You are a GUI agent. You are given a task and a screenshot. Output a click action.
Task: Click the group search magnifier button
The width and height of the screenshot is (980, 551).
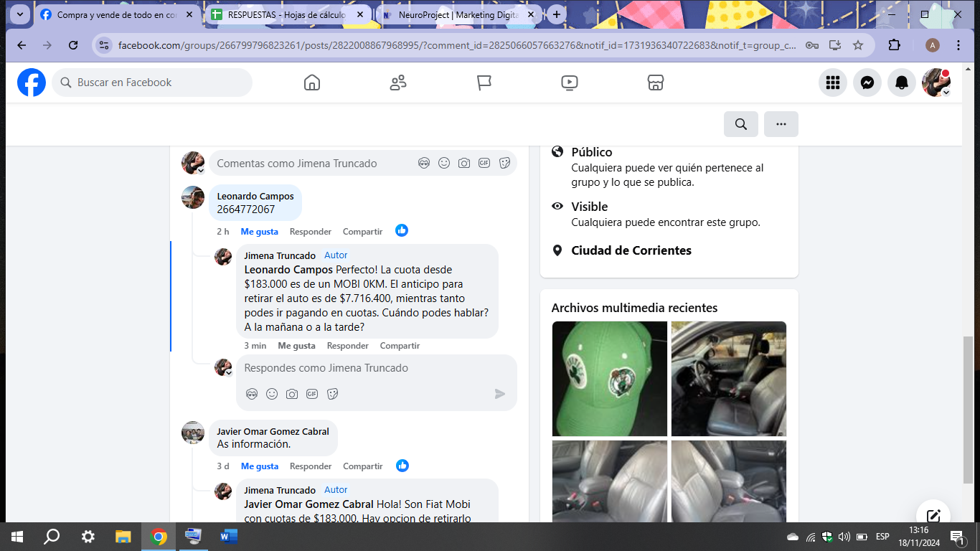click(x=741, y=124)
